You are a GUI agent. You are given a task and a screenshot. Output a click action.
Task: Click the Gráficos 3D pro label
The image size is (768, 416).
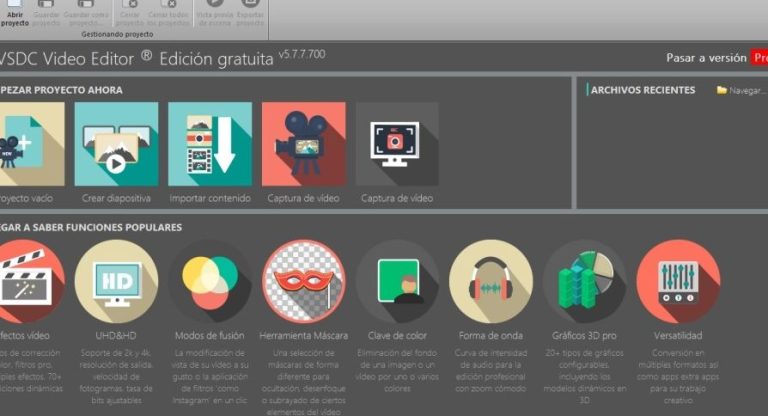tap(584, 336)
